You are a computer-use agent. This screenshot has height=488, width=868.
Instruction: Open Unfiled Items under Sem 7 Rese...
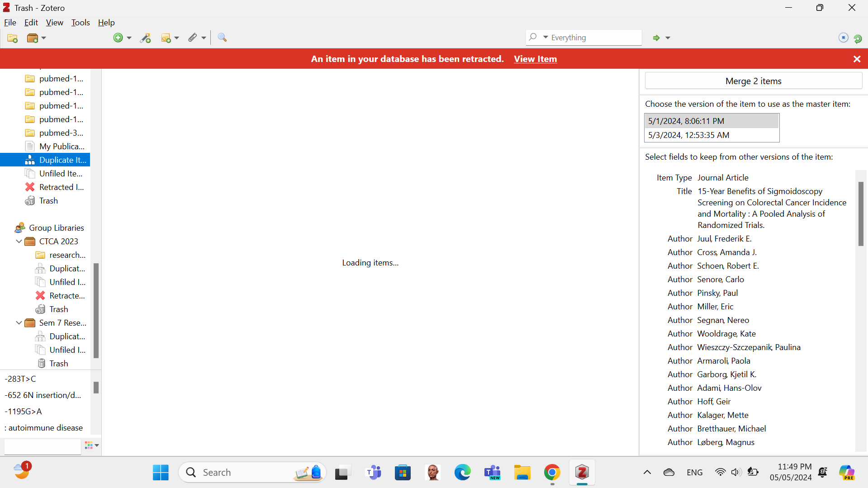click(x=60, y=350)
